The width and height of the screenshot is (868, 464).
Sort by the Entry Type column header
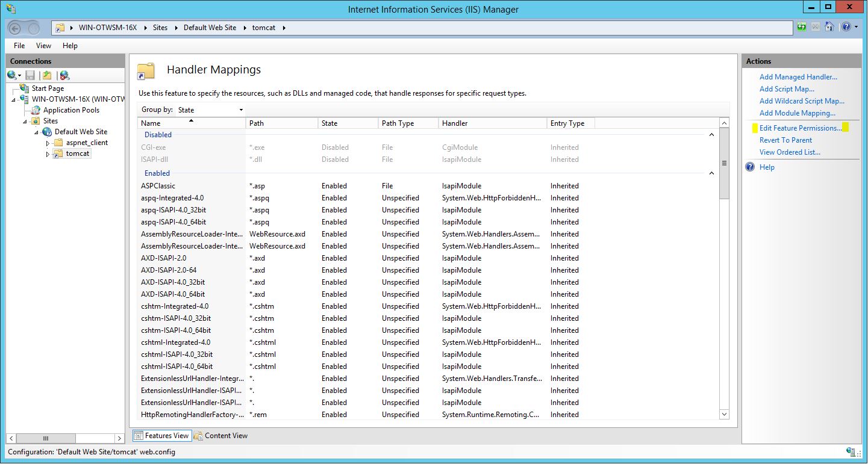(x=571, y=123)
